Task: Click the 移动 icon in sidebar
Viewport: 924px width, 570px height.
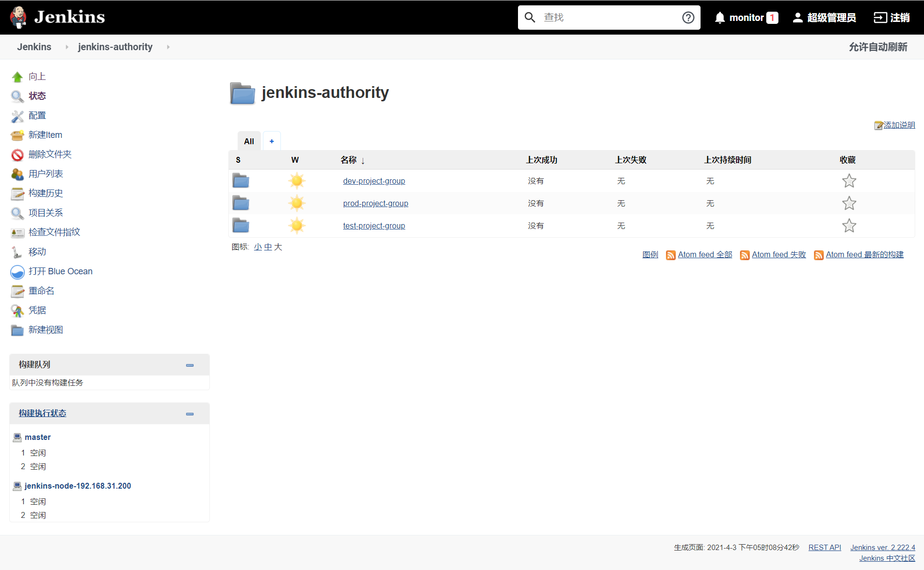Action: tap(18, 252)
